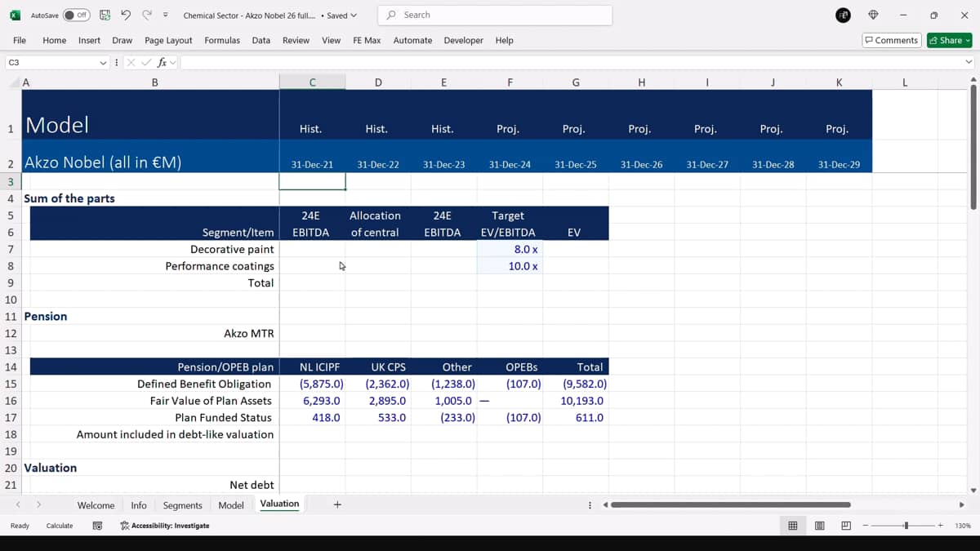Click the 8.0 x target multiple cell

(510, 249)
